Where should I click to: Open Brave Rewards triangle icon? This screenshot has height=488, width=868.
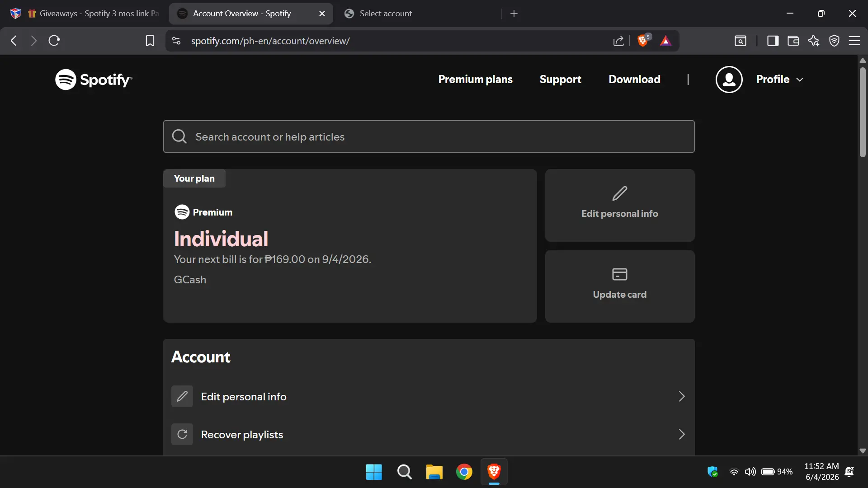click(665, 41)
